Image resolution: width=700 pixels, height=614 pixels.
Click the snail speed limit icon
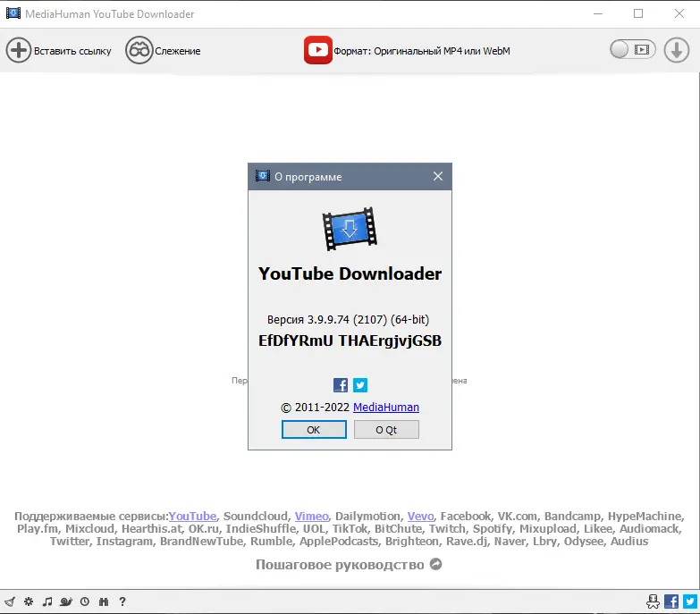(x=66, y=601)
